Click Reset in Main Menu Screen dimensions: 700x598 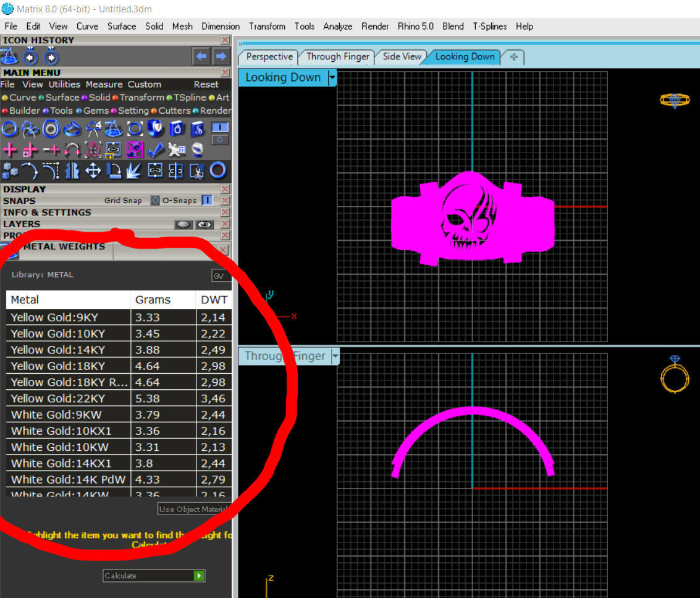point(206,85)
